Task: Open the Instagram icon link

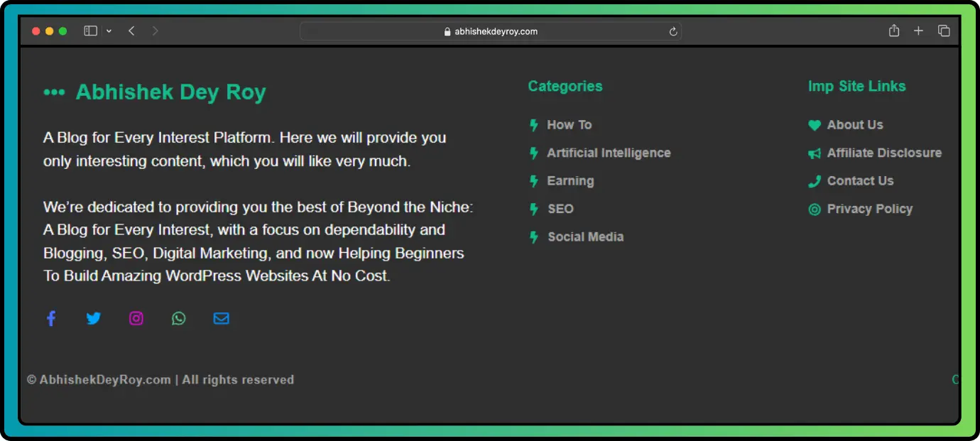Action: [x=136, y=318]
